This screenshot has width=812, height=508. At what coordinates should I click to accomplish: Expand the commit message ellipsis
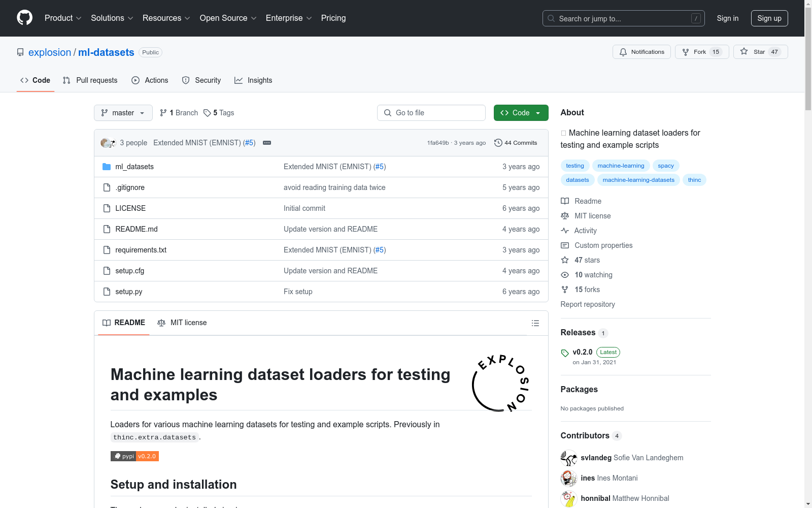pyautogui.click(x=267, y=143)
